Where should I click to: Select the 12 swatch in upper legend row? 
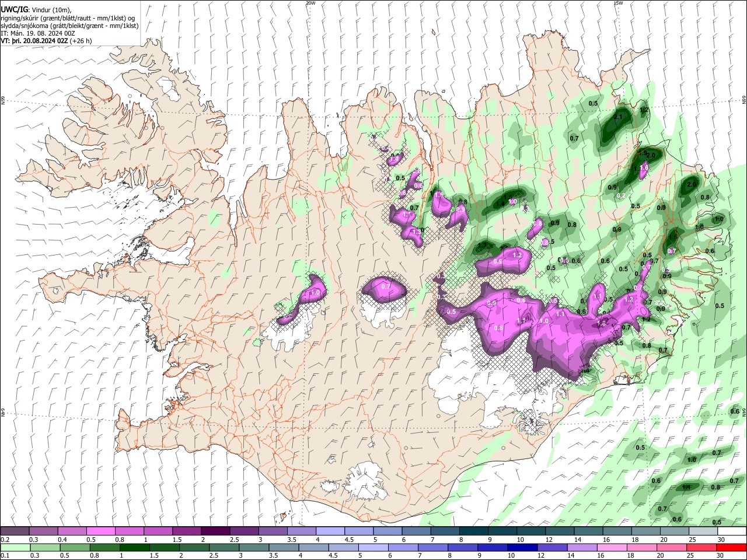[559, 531]
